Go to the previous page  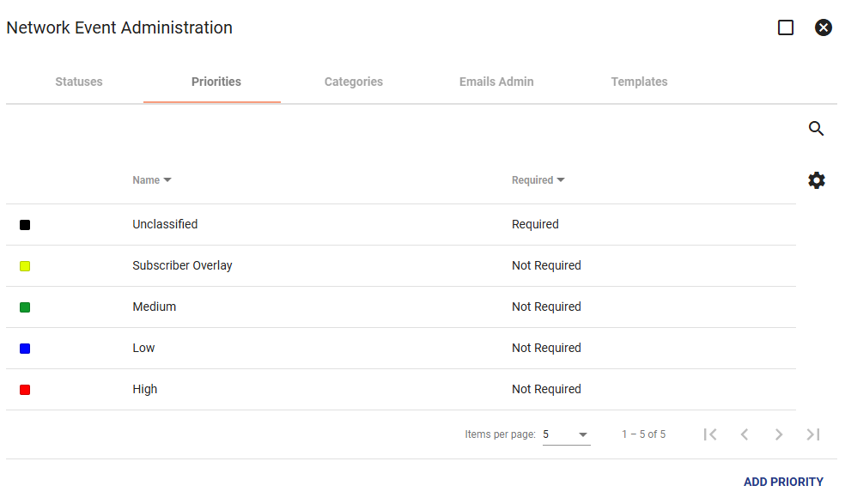(745, 434)
